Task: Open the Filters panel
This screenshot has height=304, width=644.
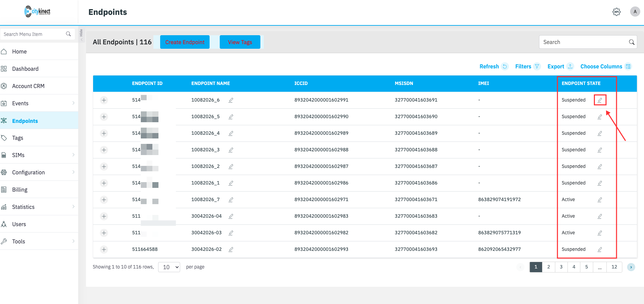Action: pos(528,66)
